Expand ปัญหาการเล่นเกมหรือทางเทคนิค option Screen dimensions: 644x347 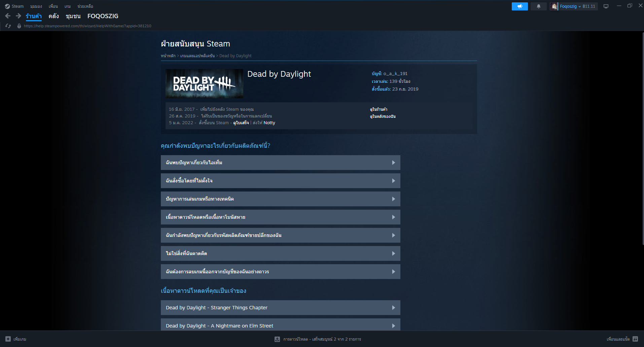[x=281, y=199]
